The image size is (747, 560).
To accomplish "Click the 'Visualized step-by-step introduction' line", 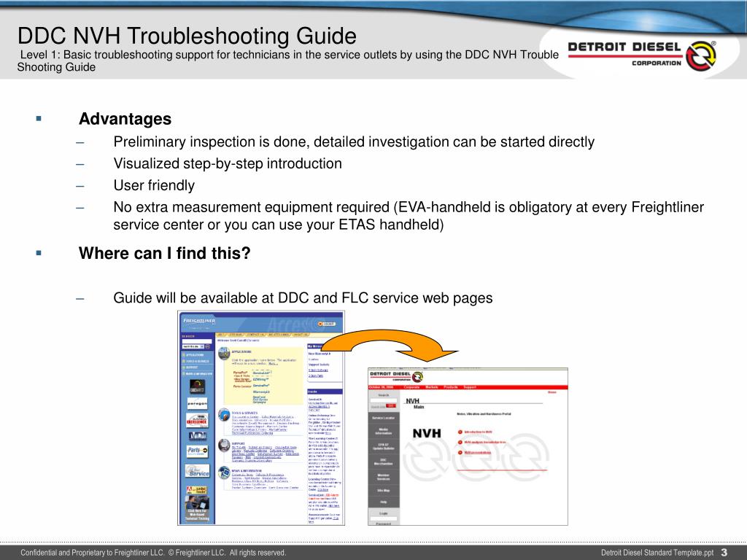I will tap(228, 163).
